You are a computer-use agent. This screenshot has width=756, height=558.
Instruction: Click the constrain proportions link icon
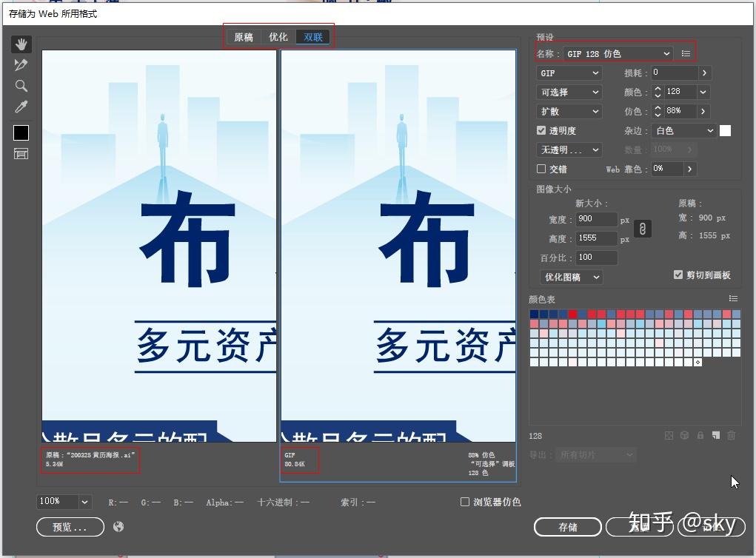click(x=642, y=229)
